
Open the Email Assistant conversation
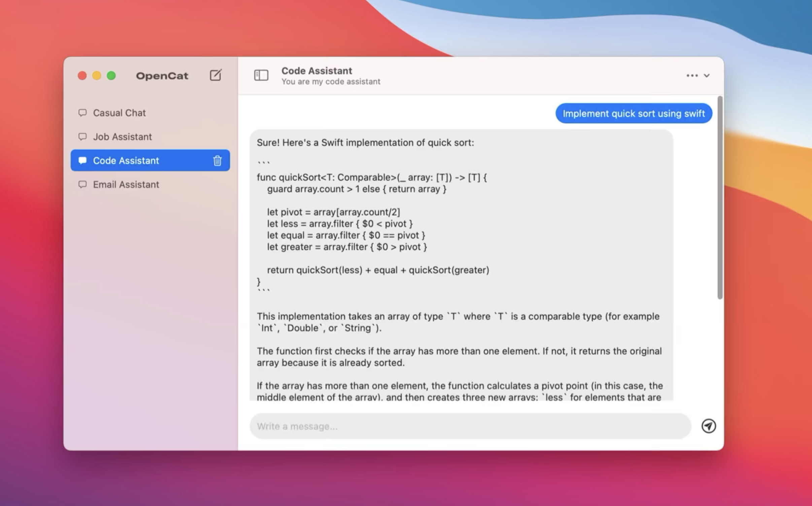(150, 184)
